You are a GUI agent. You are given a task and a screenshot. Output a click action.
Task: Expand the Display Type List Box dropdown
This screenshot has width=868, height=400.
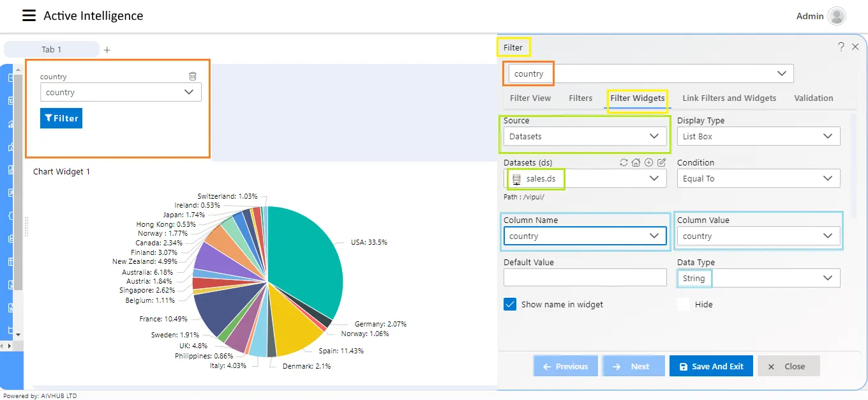pyautogui.click(x=759, y=136)
